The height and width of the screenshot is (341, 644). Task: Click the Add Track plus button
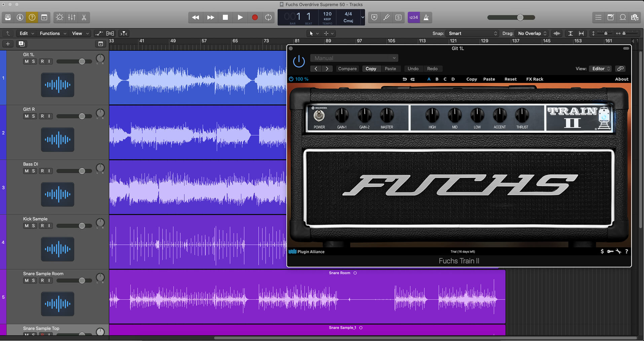[x=8, y=44]
